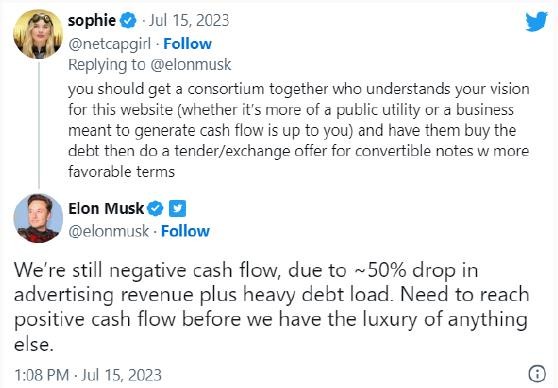The image size is (558, 388).
Task: Click the square Twitter affiliate badge
Action: [177, 209]
